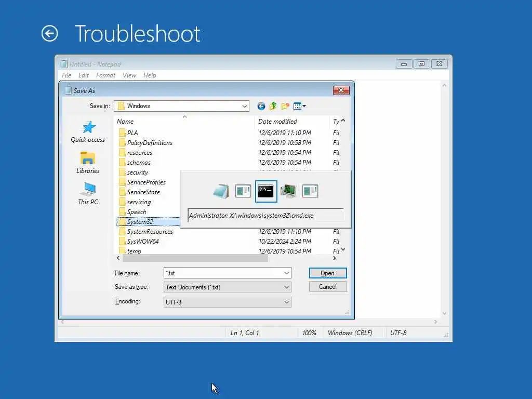The image size is (532, 399).
Task: Open the Save as type dropdown
Action: [228, 287]
